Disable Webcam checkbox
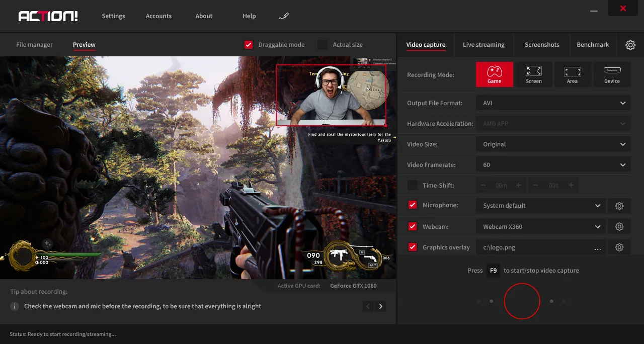 pos(413,227)
